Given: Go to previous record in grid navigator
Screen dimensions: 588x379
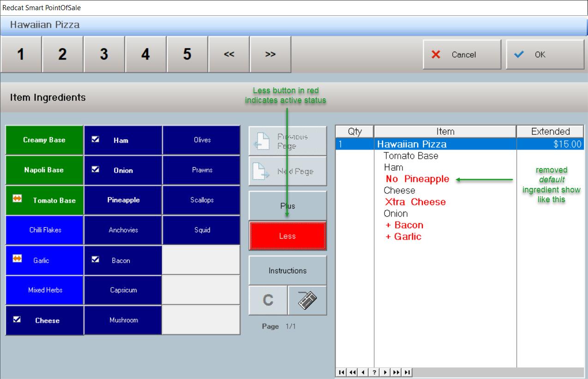Looking at the screenshot, I should point(363,372).
